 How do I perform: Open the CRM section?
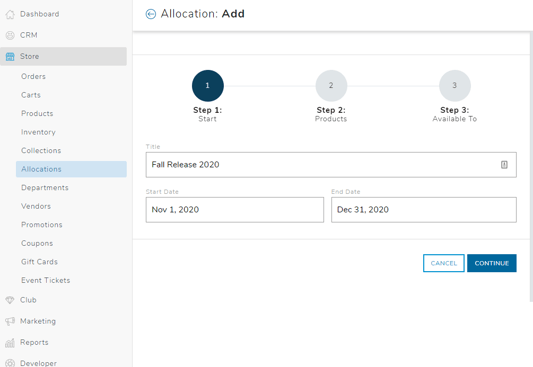[29, 35]
